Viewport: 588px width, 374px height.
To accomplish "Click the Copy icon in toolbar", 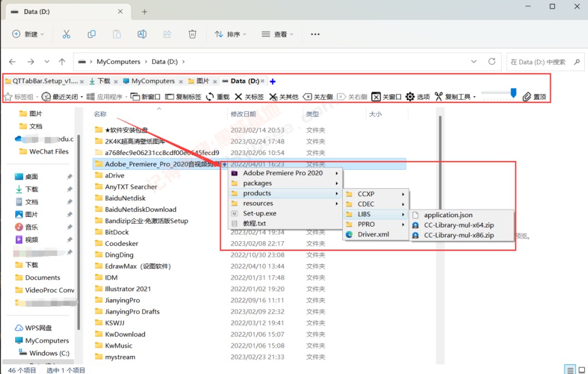I will click(x=92, y=34).
